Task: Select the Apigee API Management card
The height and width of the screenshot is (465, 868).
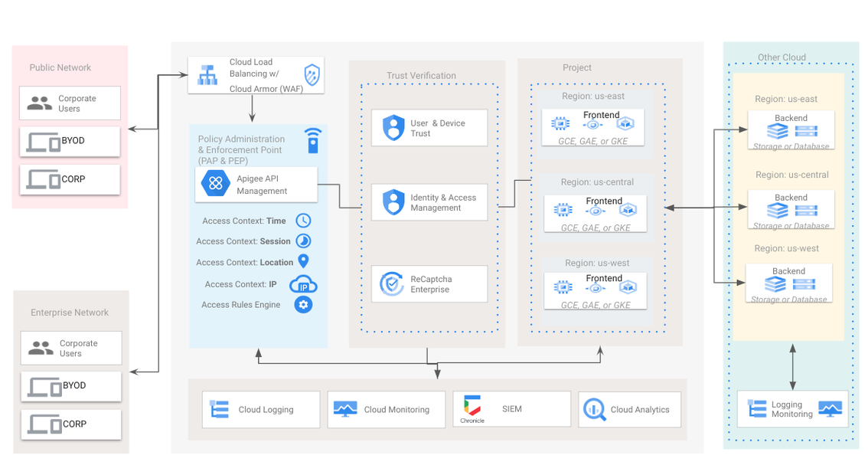Action: point(256,185)
